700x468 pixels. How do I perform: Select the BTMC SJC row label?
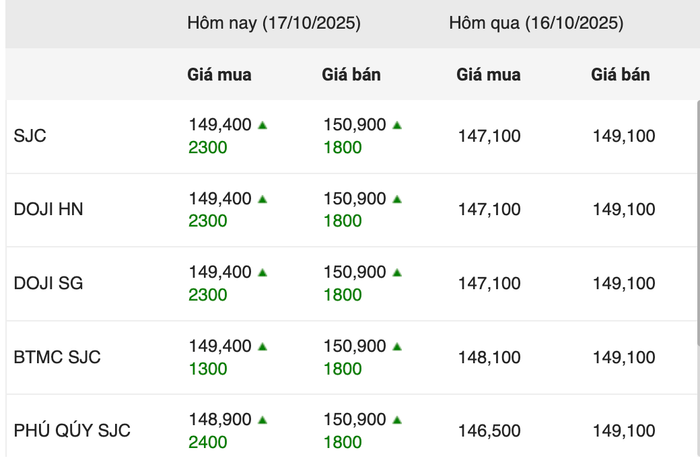57,357
